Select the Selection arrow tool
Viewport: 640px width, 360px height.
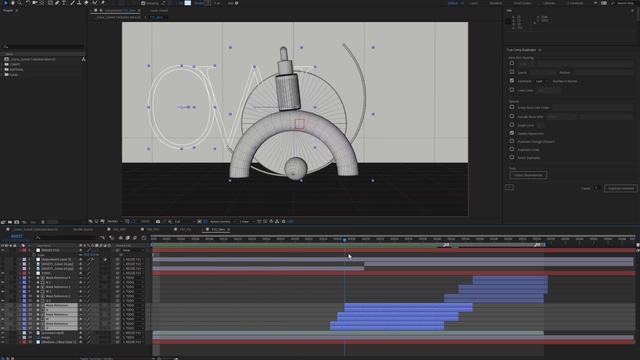pyautogui.click(x=6, y=3)
